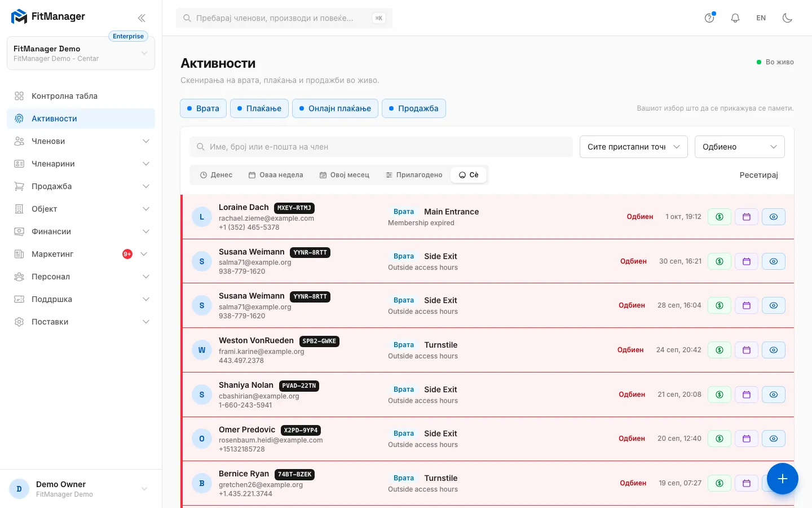Click payment icon in Bernice Ryan row
This screenshot has width=812, height=508.
[720, 483]
